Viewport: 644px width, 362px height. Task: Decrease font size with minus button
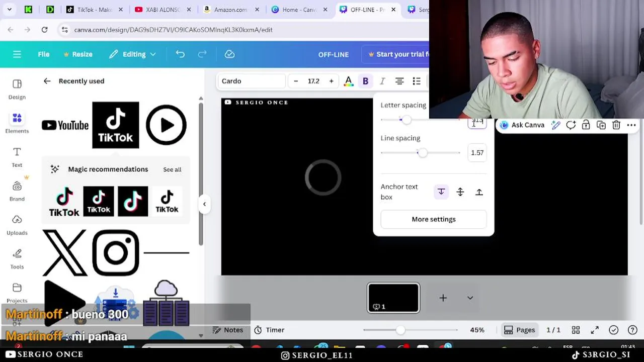296,81
